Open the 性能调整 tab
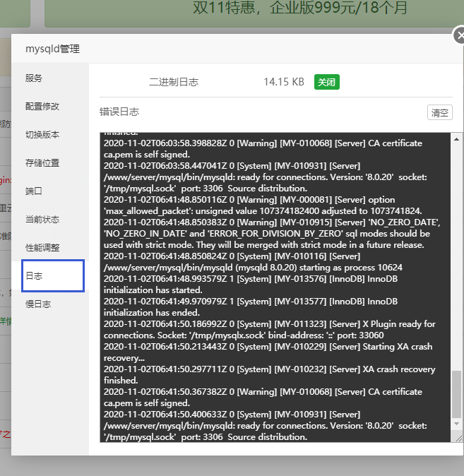Viewport: 464px width, 476px height. (42, 247)
